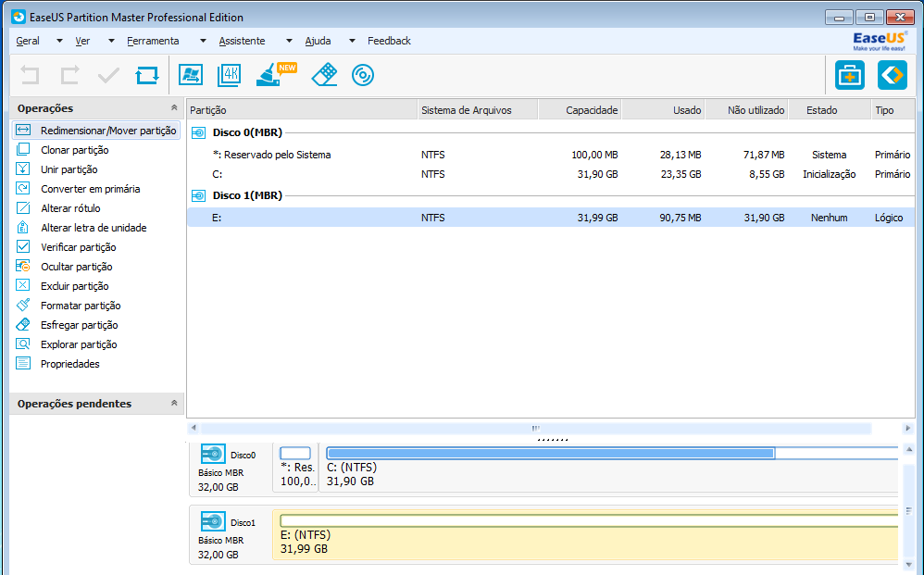Image resolution: width=924 pixels, height=575 pixels.
Task: Expand the Ajuda dropdown arrow
Action: (353, 41)
